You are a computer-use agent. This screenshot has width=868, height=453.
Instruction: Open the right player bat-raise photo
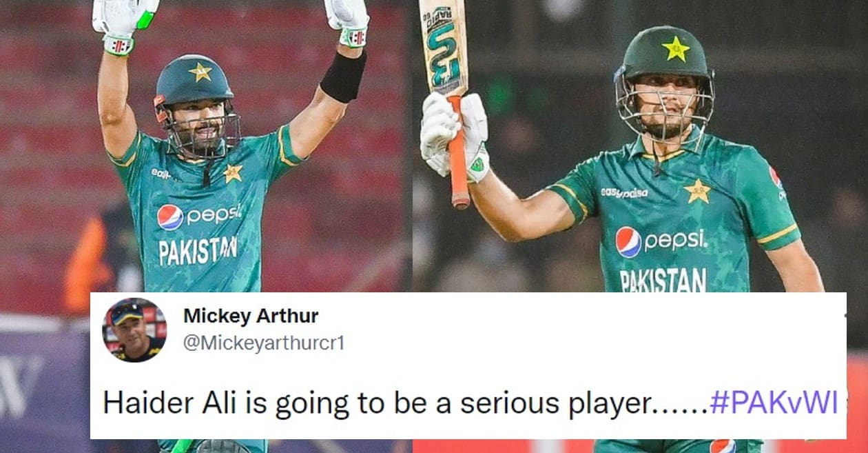[641, 146]
